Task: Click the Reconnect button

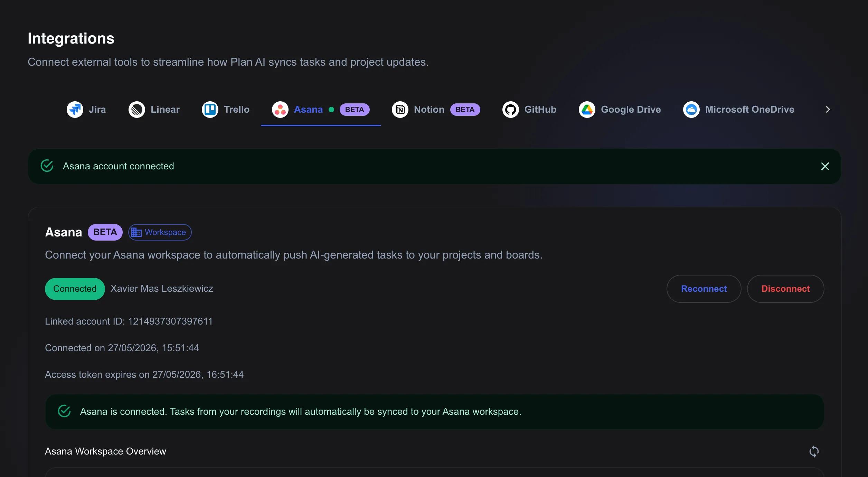Action: coord(704,289)
